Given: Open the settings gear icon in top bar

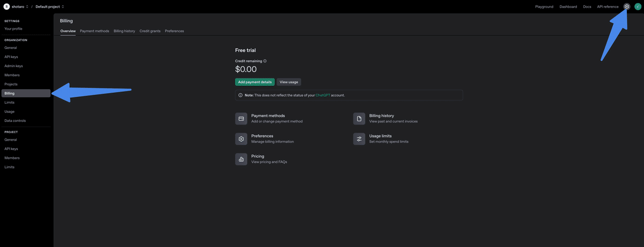Looking at the screenshot, I should coord(626,6).
